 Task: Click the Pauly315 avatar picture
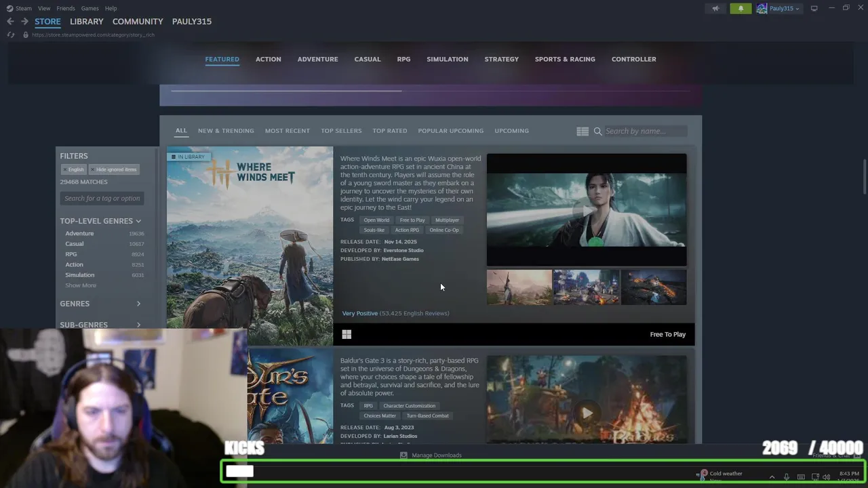[x=762, y=8]
